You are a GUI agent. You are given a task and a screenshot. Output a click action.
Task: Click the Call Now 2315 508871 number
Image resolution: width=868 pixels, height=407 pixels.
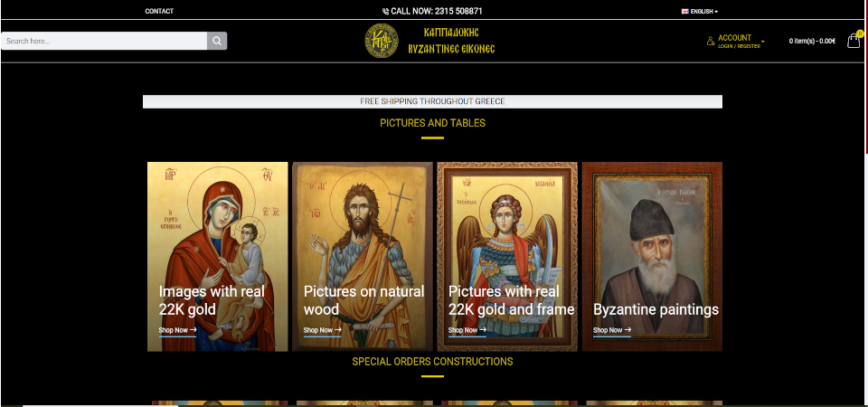(436, 11)
